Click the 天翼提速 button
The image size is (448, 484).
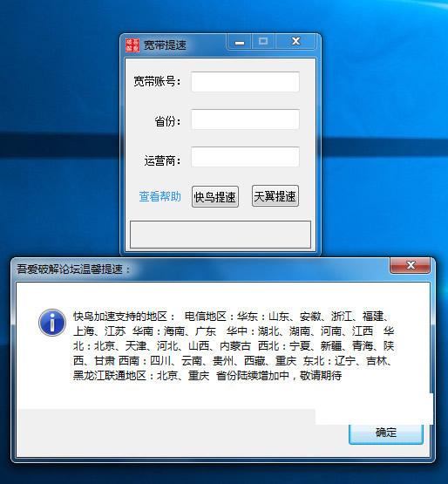pos(275,196)
